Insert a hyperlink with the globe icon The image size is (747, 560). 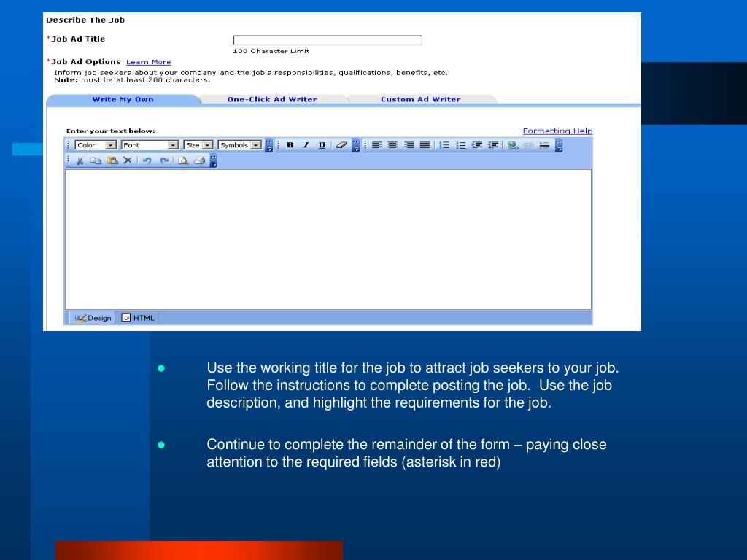coord(513,145)
